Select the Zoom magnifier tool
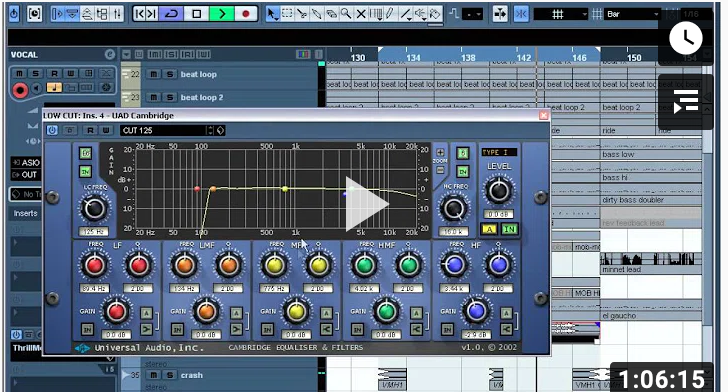This screenshot has width=728, height=392. (346, 14)
